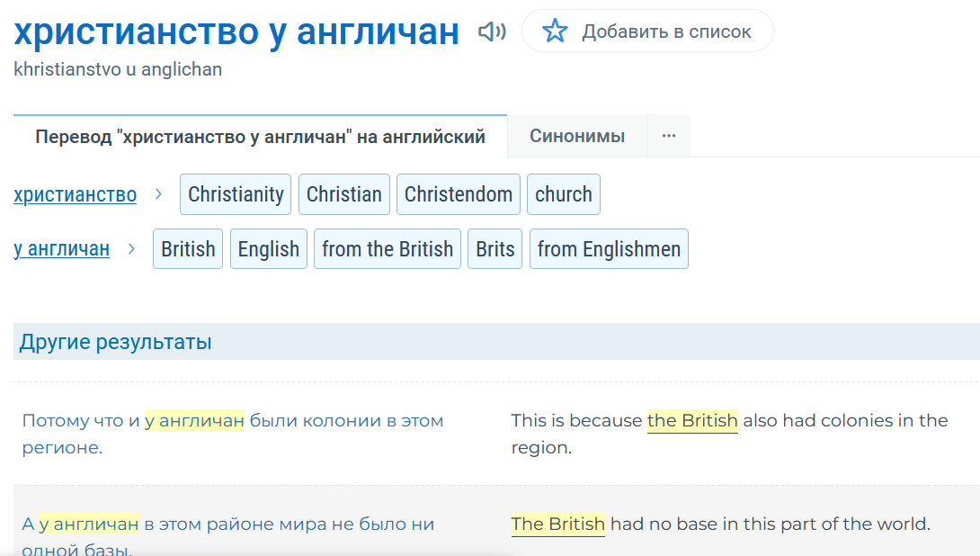The height and width of the screenshot is (556, 980).
Task: Select the British translation chip
Action: (188, 248)
